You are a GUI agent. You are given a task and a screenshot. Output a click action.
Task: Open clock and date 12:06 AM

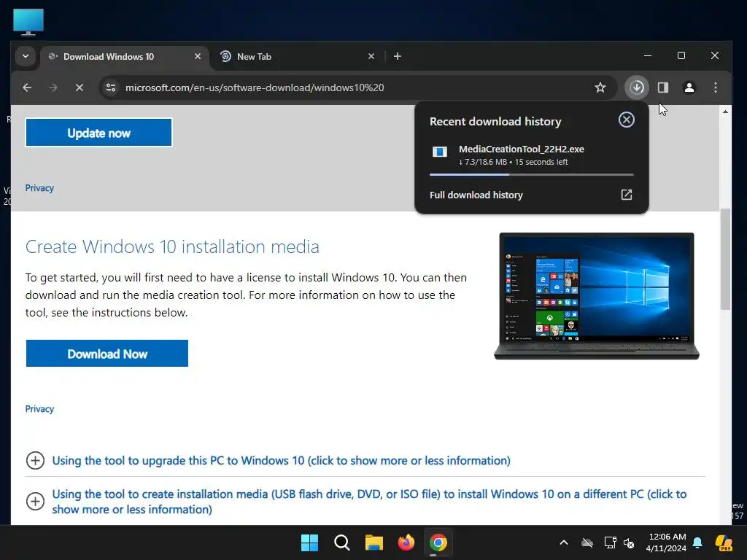[x=666, y=542]
